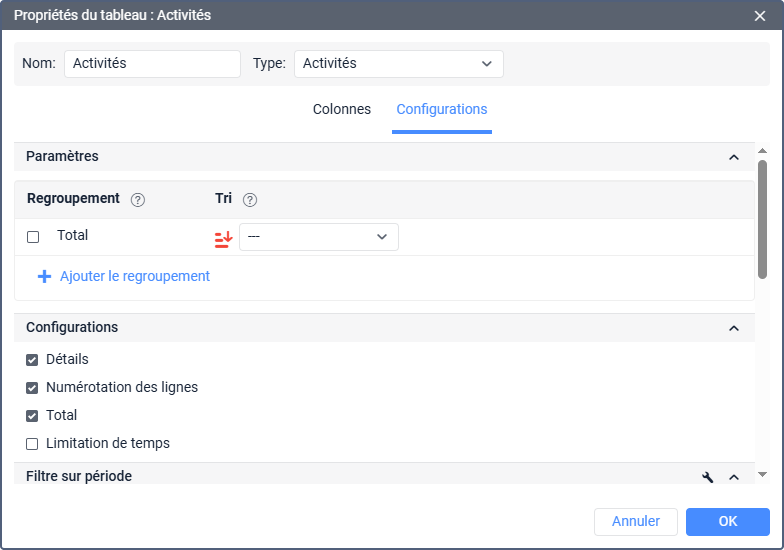The image size is (784, 550).
Task: Enable the Total grouping checkbox
Action: 33,237
